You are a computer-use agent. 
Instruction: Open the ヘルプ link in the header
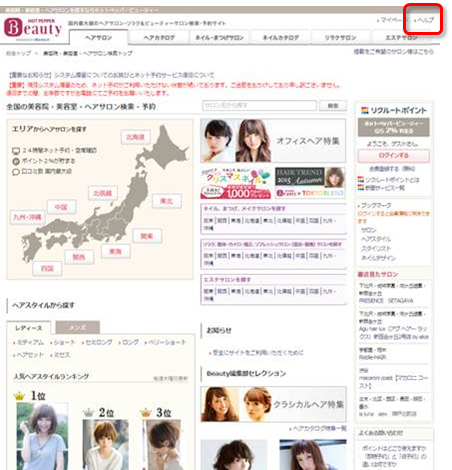[425, 20]
